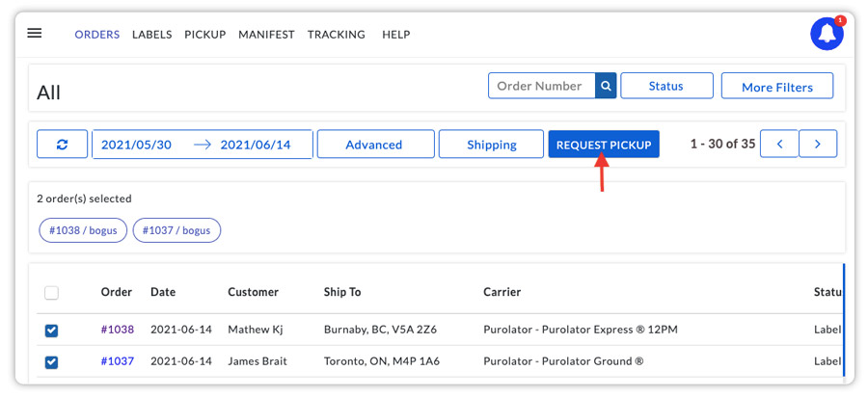This screenshot has height=397, width=868.
Task: Select customer name James Brait
Action: pos(258,361)
